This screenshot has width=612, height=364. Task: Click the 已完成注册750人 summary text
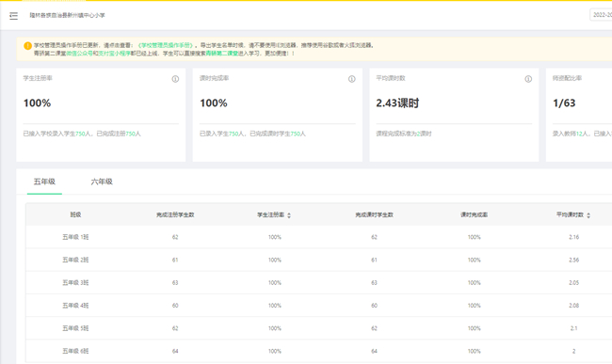119,134
